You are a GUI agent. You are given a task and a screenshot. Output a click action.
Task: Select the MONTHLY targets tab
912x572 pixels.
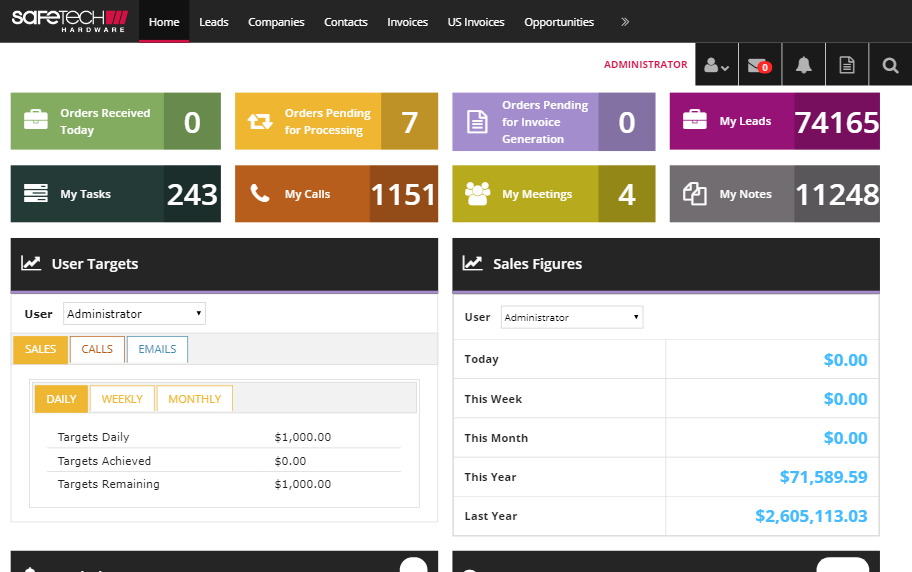195,399
